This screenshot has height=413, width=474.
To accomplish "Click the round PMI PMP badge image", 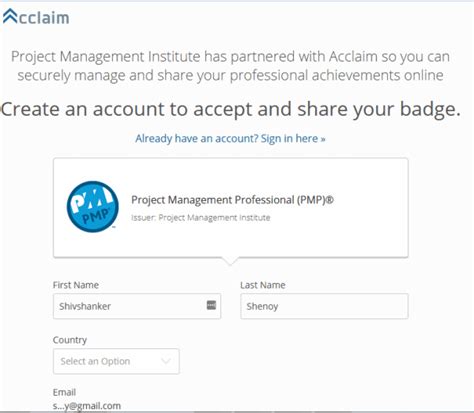I will click(92, 207).
